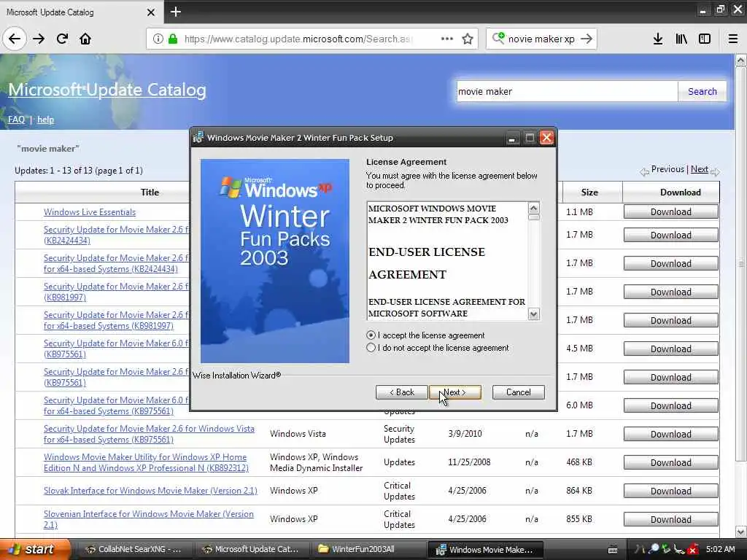Submit browser search with the arrow icon
This screenshot has width=747, height=560.
tap(587, 39)
